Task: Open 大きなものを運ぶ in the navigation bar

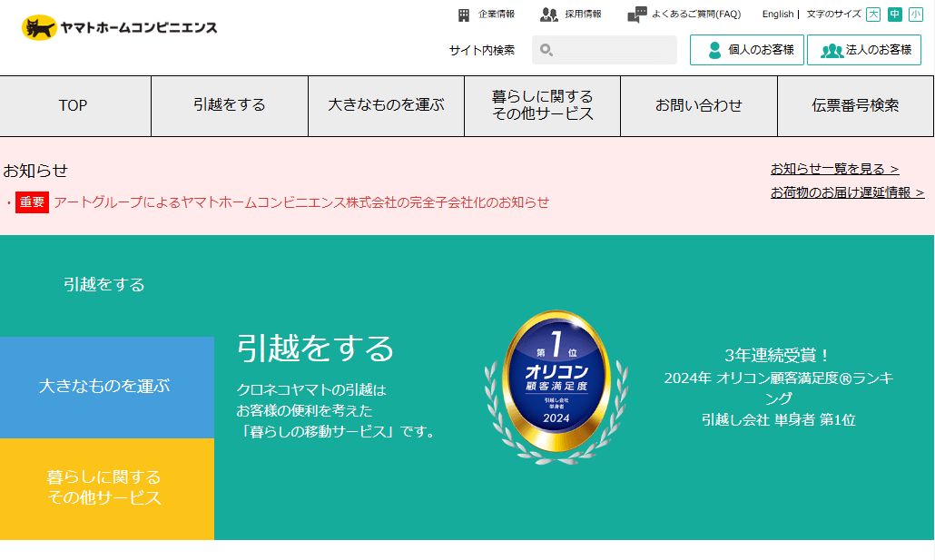Action: click(x=387, y=106)
